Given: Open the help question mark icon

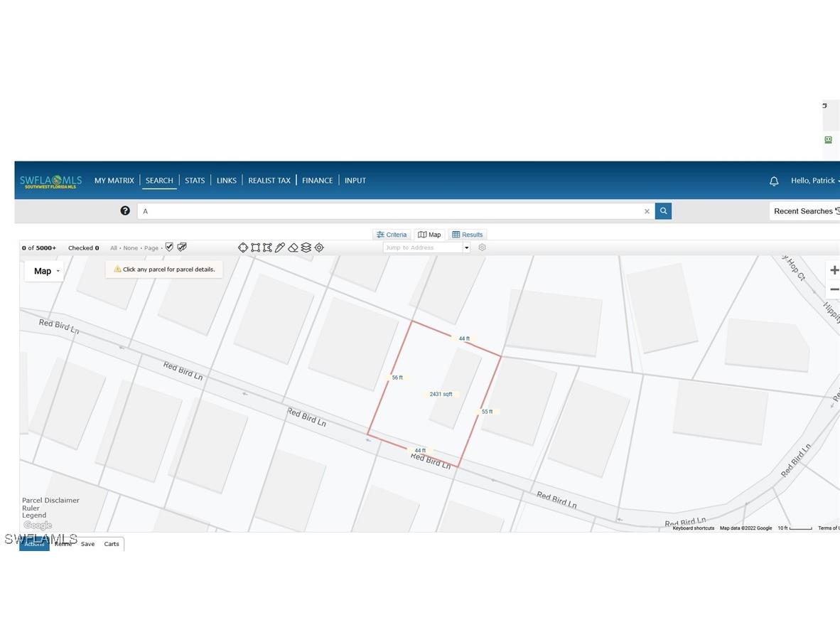Looking at the screenshot, I should click(125, 210).
